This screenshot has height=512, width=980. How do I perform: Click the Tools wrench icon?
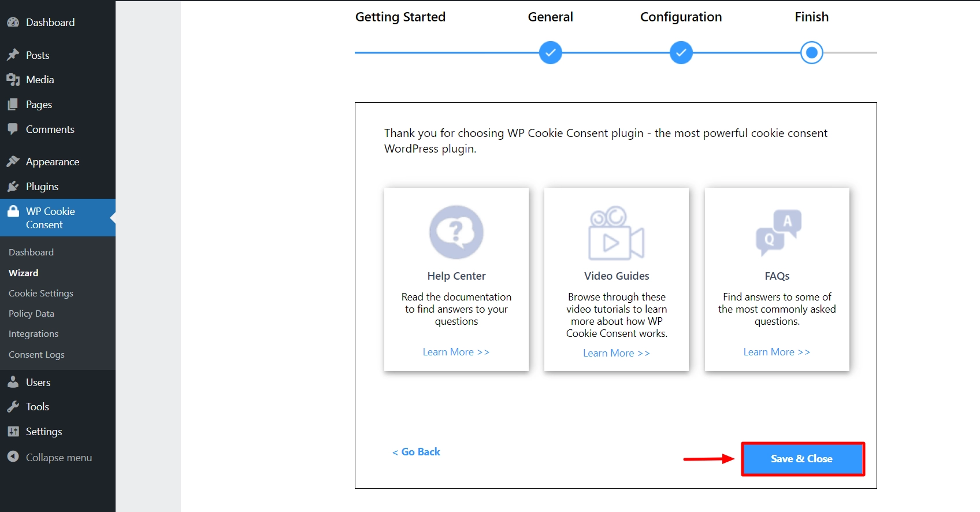point(13,407)
